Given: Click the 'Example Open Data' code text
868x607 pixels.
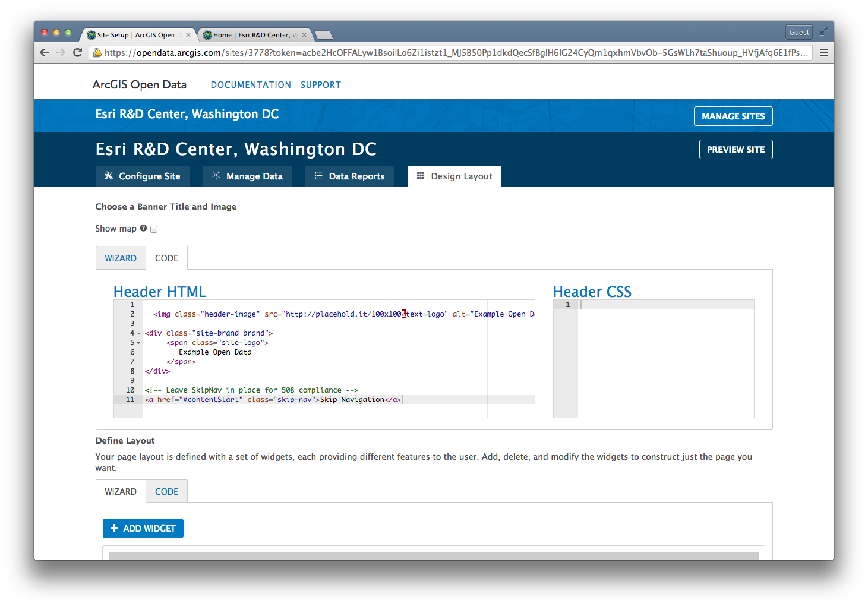Looking at the screenshot, I should [x=215, y=352].
